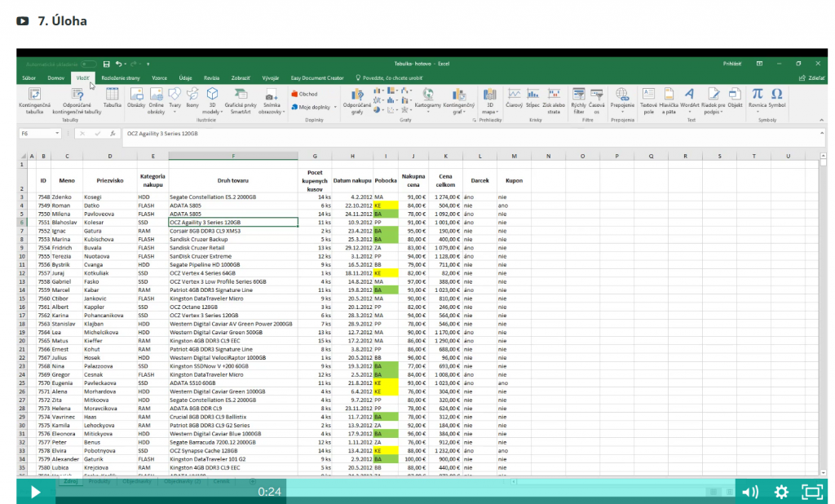Screen dimensions: 835x504
Task: Open the Obchod add-ins store
Action: (x=305, y=94)
